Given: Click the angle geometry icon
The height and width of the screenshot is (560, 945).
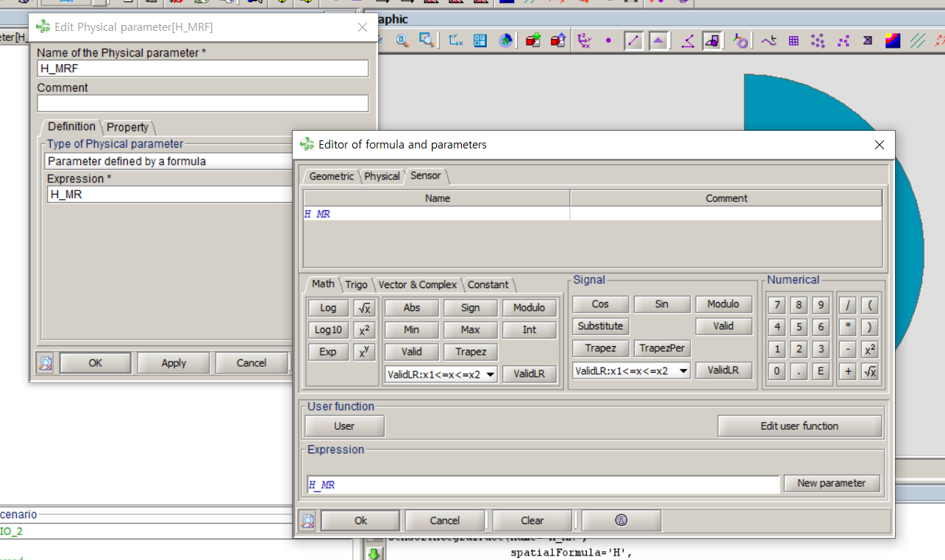Looking at the screenshot, I should [688, 40].
